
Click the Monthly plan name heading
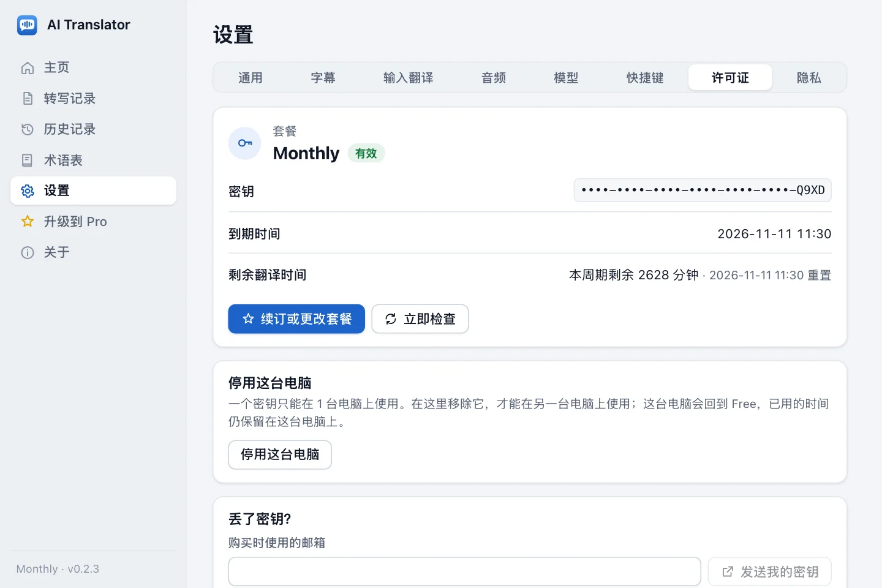point(306,153)
